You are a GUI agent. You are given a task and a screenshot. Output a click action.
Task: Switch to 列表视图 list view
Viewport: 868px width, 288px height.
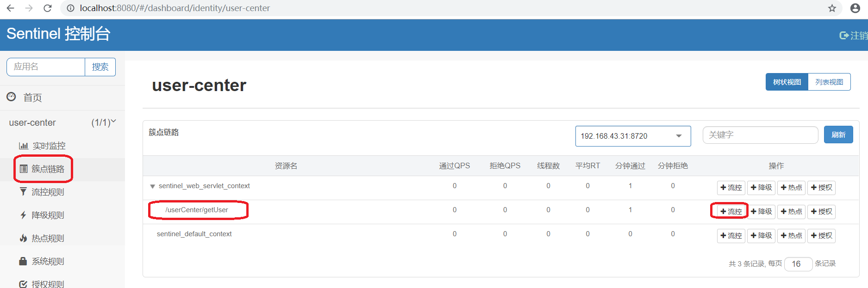pyautogui.click(x=829, y=82)
